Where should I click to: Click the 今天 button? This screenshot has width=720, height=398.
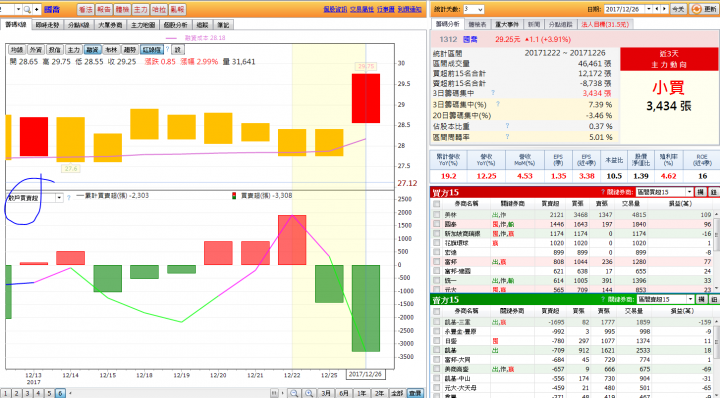(678, 9)
